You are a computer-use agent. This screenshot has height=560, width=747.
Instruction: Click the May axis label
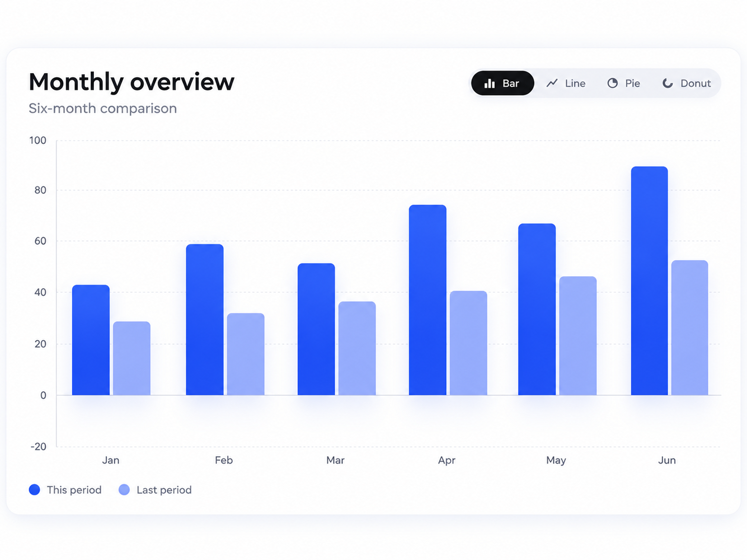pyautogui.click(x=556, y=460)
